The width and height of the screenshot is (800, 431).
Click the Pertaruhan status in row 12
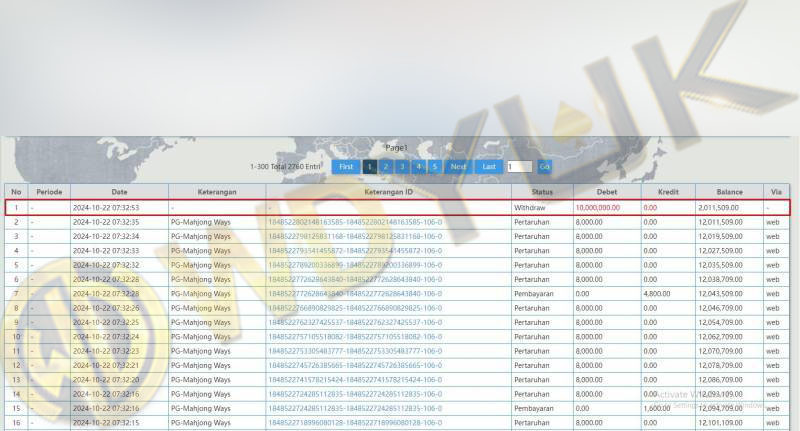pos(532,365)
